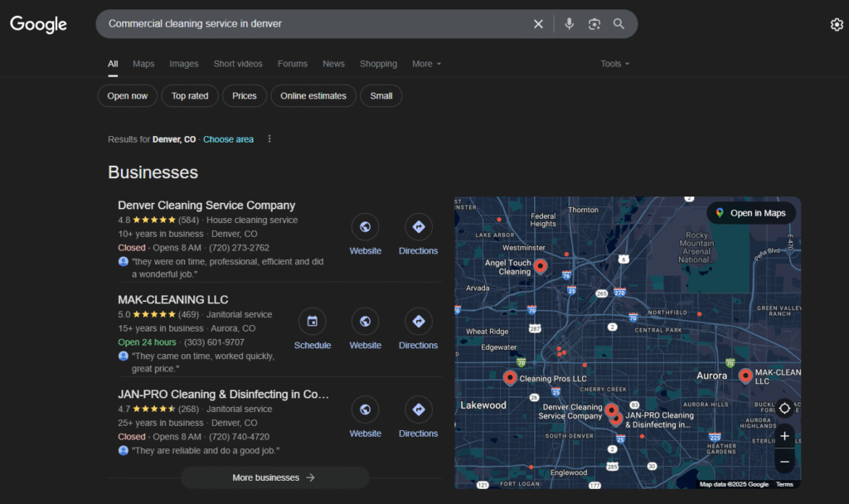Show my location on the map
849x504 pixels.
tap(784, 408)
